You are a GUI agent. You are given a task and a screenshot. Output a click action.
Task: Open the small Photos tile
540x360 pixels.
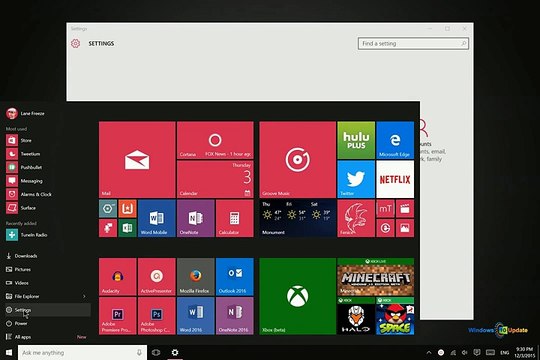pos(405,228)
